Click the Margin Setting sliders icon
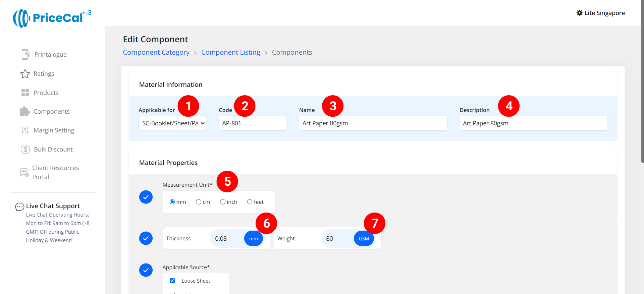This screenshot has width=644, height=294. (25, 130)
